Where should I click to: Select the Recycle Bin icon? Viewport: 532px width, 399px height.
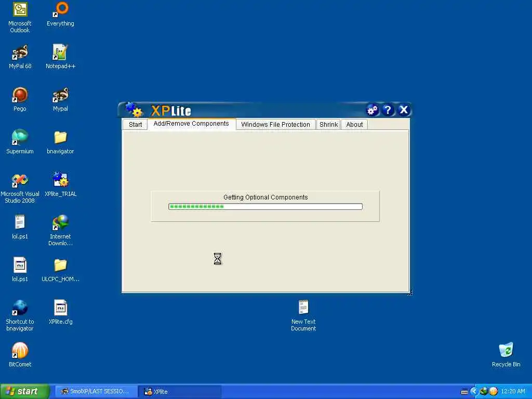(x=506, y=355)
